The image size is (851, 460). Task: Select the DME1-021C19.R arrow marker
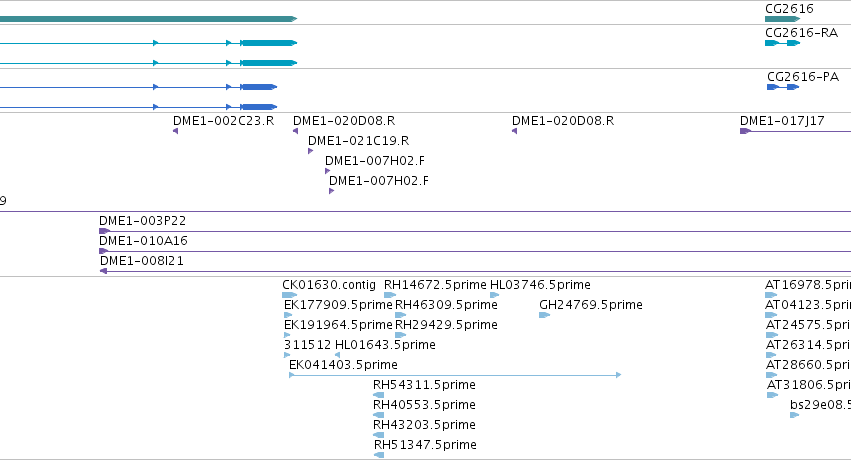pos(310,151)
